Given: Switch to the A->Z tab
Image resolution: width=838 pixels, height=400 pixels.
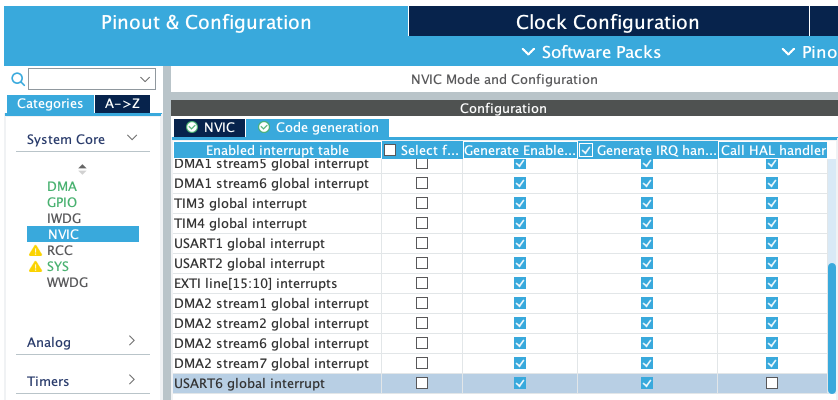Looking at the screenshot, I should coord(125,104).
